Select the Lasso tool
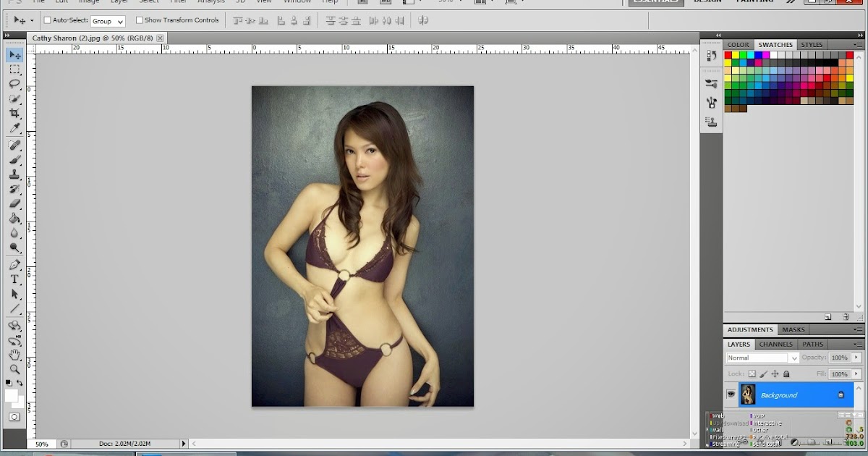This screenshot has height=456, width=868. pos(14,84)
